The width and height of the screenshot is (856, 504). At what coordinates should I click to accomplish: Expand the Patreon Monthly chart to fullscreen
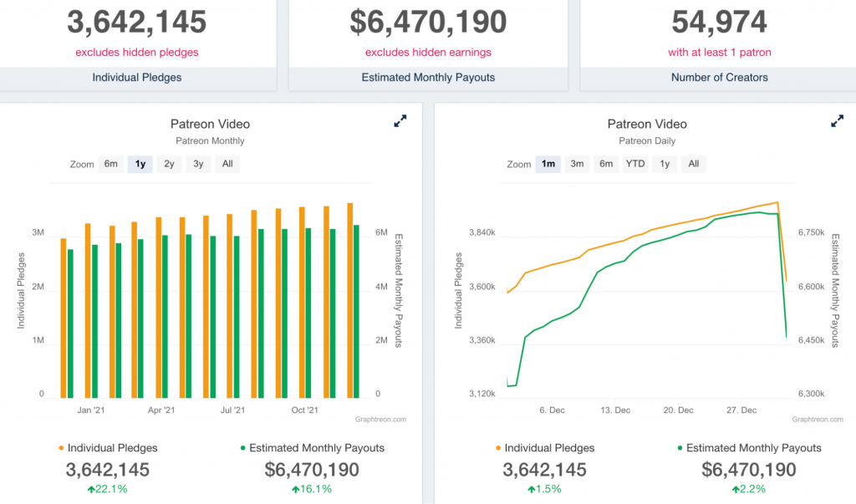400,121
